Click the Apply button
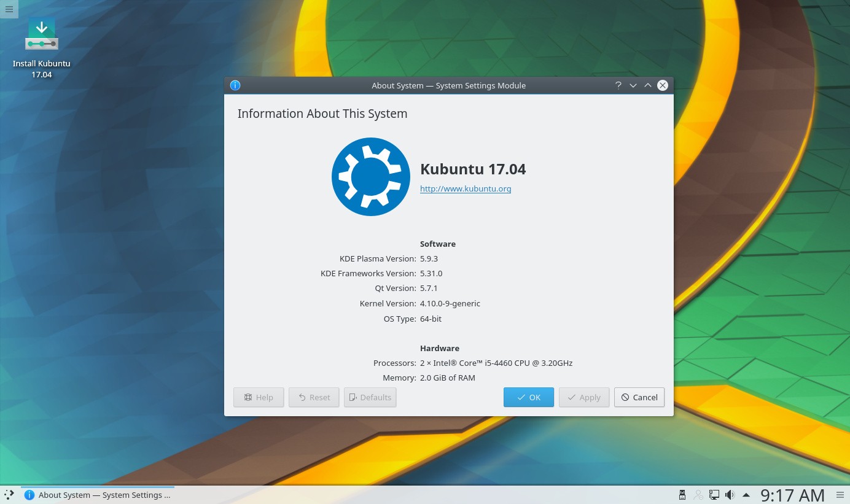This screenshot has height=504, width=850. point(584,397)
